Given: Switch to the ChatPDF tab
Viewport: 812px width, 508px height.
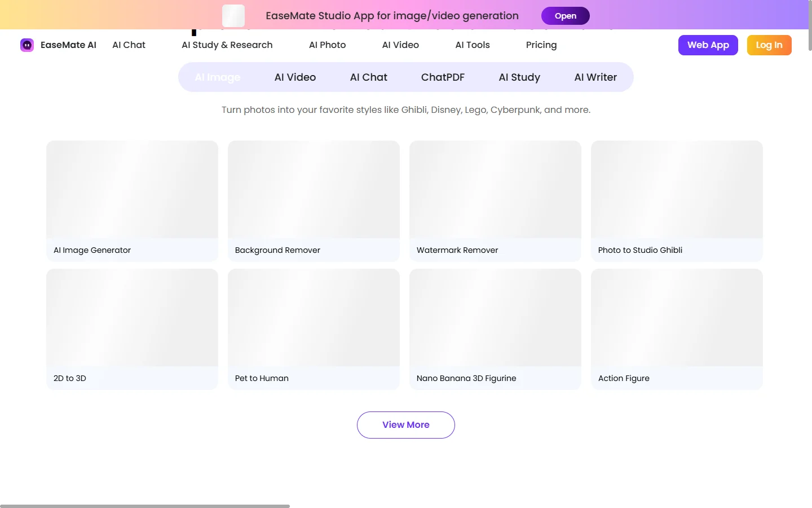Looking at the screenshot, I should coord(443,77).
